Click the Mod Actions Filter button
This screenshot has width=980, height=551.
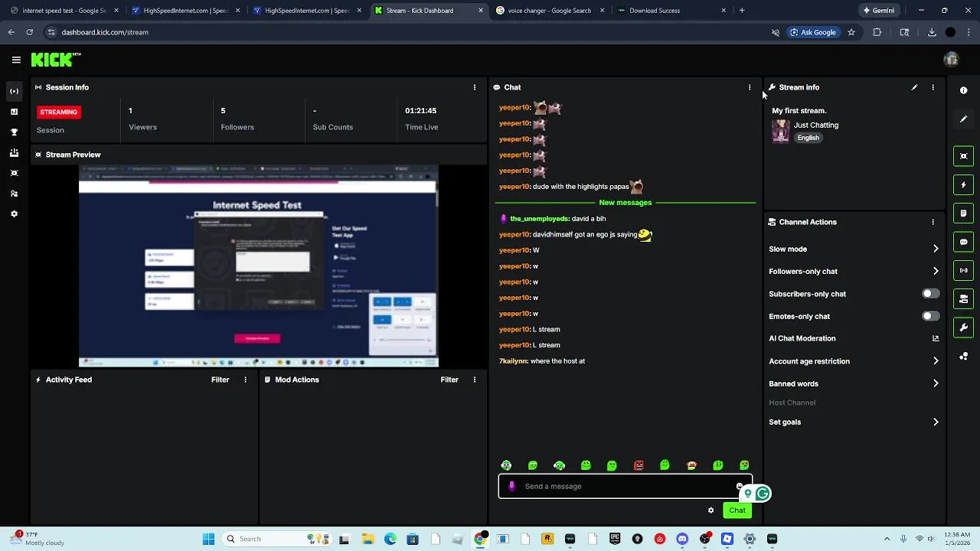click(x=449, y=380)
